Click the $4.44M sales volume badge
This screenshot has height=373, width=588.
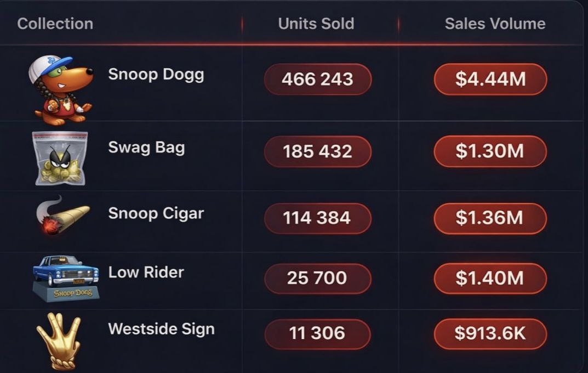[490, 79]
